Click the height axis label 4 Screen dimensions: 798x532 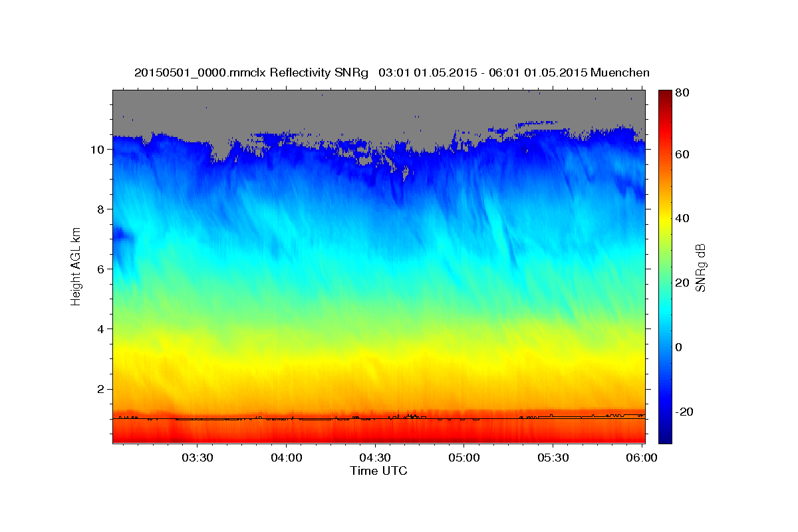coord(100,329)
